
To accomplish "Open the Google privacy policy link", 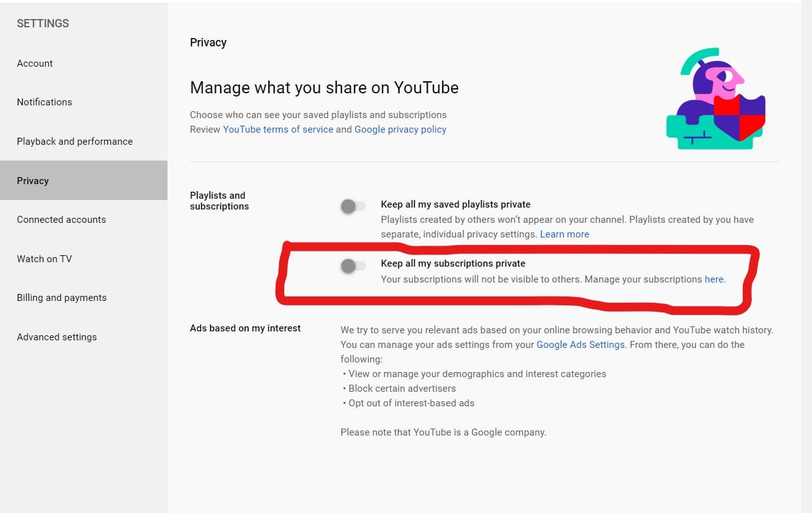I will (400, 129).
